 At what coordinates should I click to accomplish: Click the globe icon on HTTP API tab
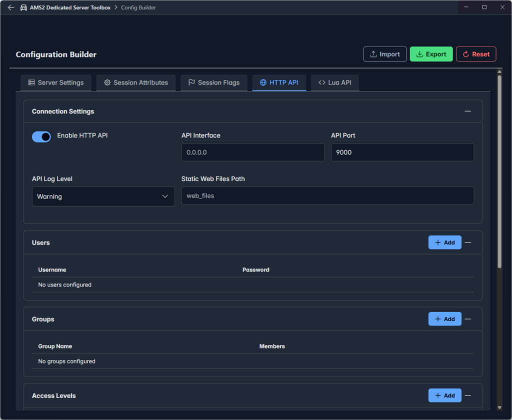click(x=263, y=82)
